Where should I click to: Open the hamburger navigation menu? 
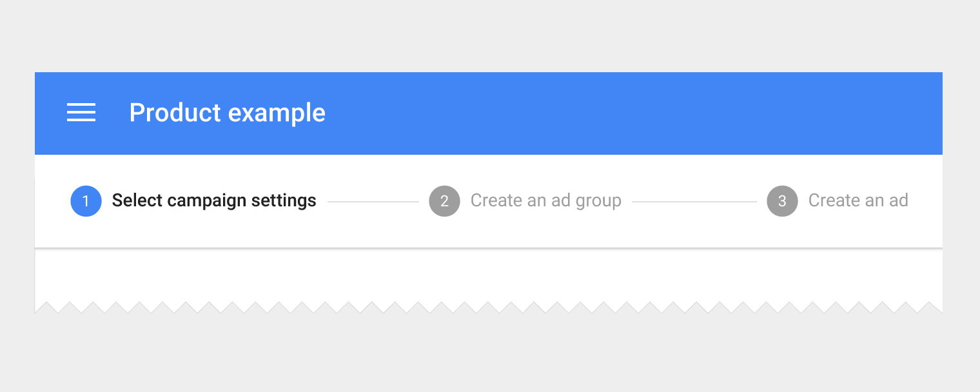[x=81, y=113]
